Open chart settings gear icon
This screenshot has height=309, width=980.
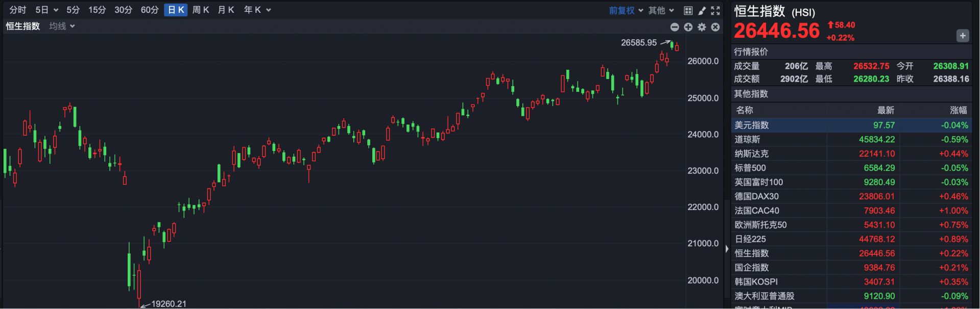click(702, 27)
